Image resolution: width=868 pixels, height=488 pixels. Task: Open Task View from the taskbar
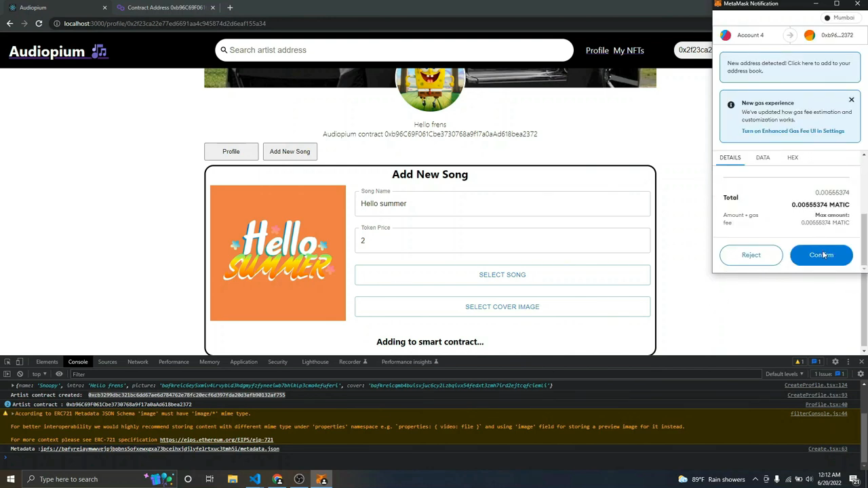click(210, 479)
